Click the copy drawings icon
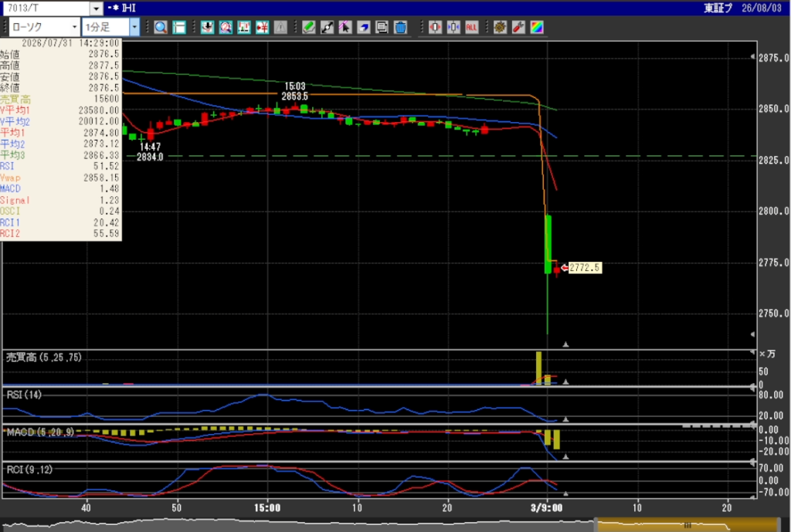The width and height of the screenshot is (791, 532). pos(382,27)
